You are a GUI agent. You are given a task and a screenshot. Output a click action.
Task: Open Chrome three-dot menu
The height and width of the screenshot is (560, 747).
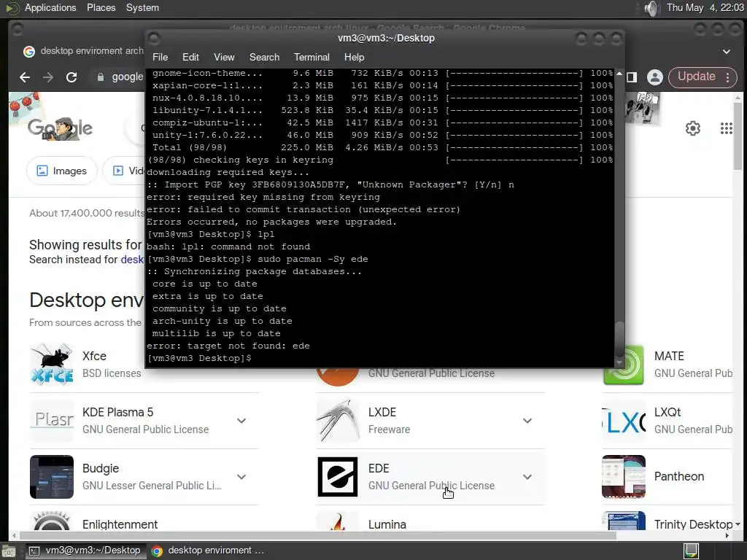click(x=727, y=77)
